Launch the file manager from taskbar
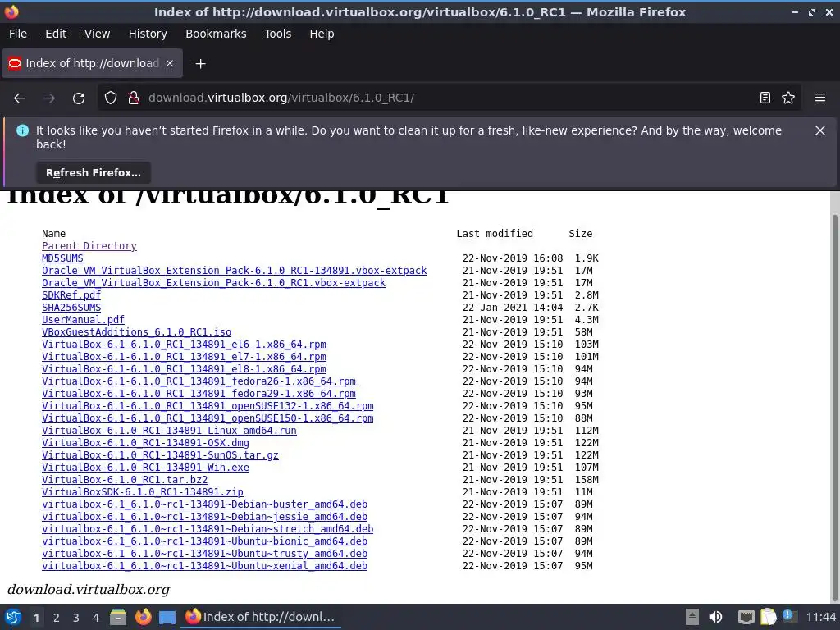Screen dimensions: 840x630 pyautogui.click(x=118, y=617)
